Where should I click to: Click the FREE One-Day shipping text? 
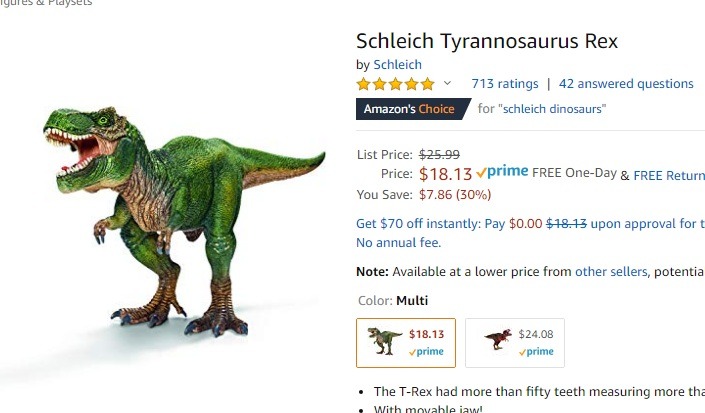click(574, 173)
